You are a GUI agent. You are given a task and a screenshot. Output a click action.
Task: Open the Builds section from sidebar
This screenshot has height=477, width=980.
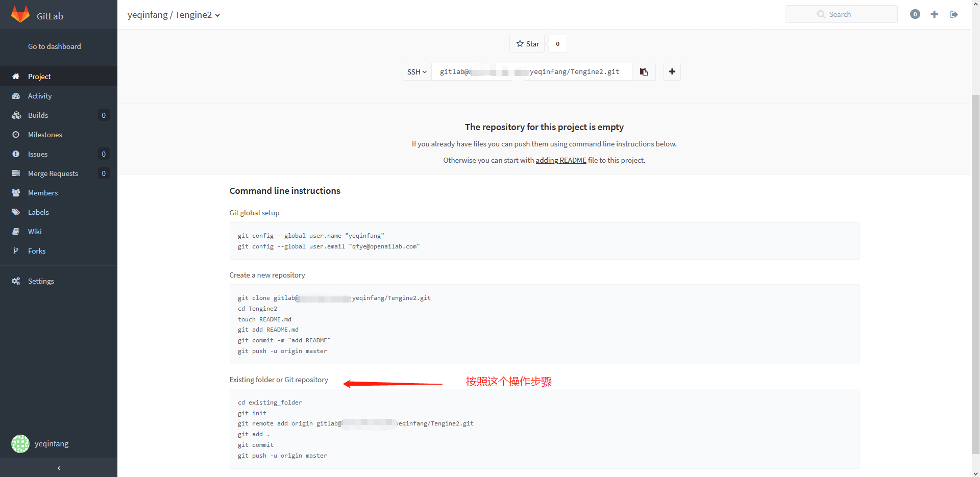pos(16,115)
